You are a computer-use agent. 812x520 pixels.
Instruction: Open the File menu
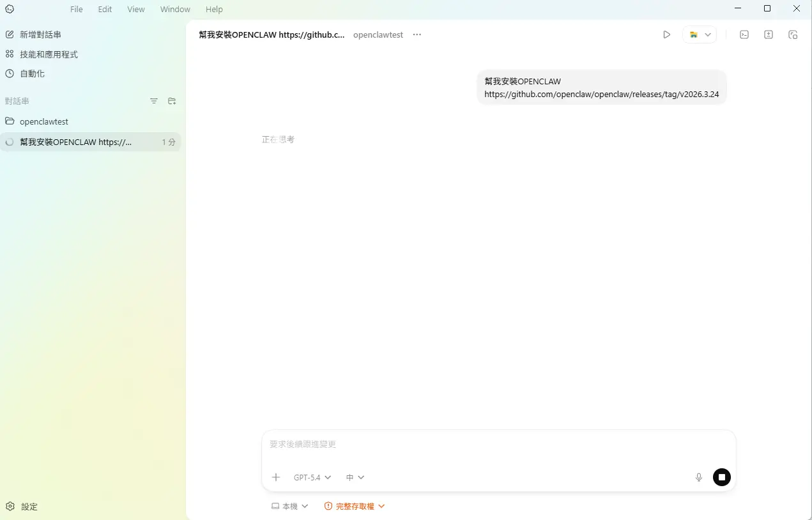(77, 9)
